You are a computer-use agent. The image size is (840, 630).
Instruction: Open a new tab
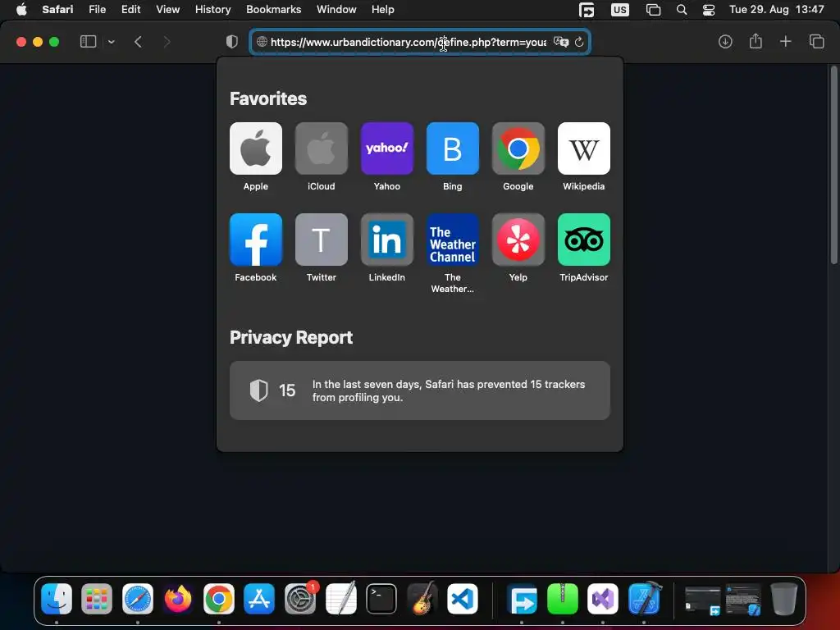click(785, 41)
